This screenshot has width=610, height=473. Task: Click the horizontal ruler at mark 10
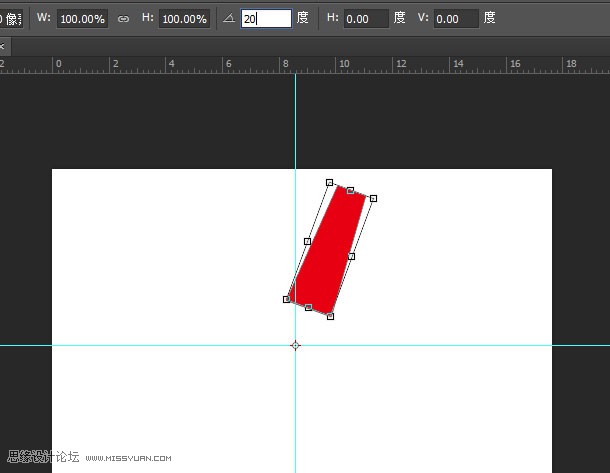(x=343, y=64)
